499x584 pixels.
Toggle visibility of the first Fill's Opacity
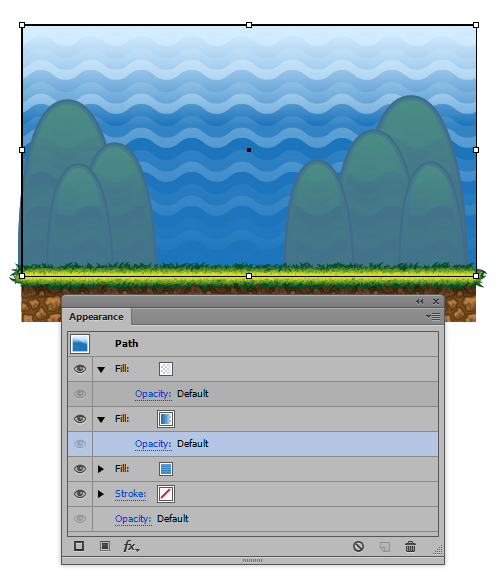pyautogui.click(x=80, y=394)
